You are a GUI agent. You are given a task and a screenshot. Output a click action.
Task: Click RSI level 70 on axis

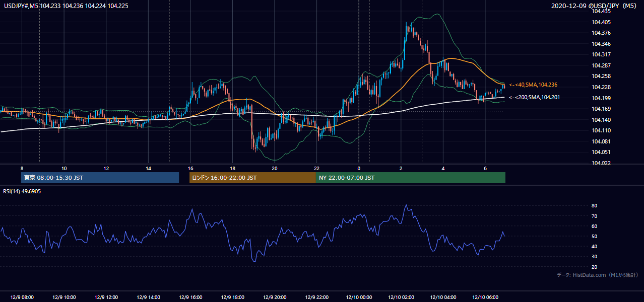[595, 216]
